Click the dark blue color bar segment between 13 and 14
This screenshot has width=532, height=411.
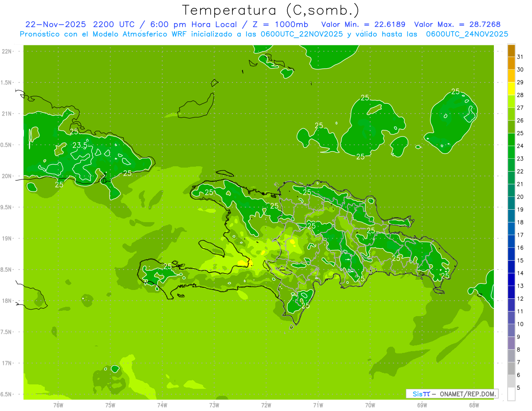(x=511, y=279)
